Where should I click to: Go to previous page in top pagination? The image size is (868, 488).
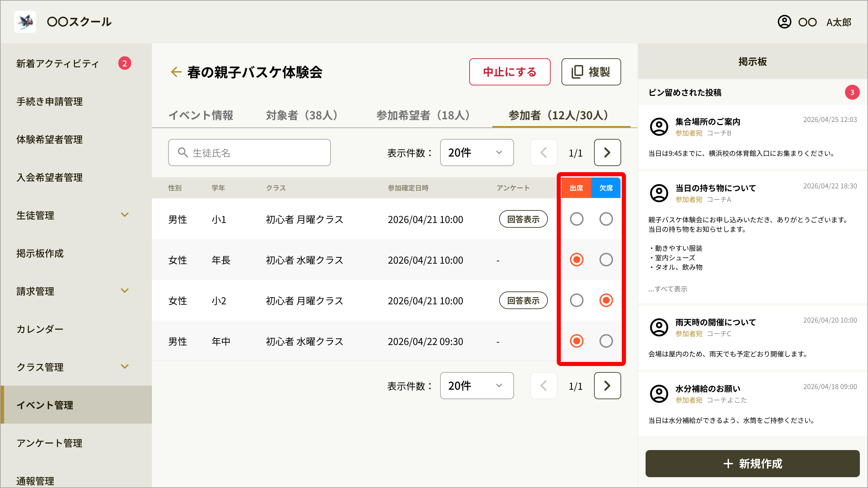544,152
